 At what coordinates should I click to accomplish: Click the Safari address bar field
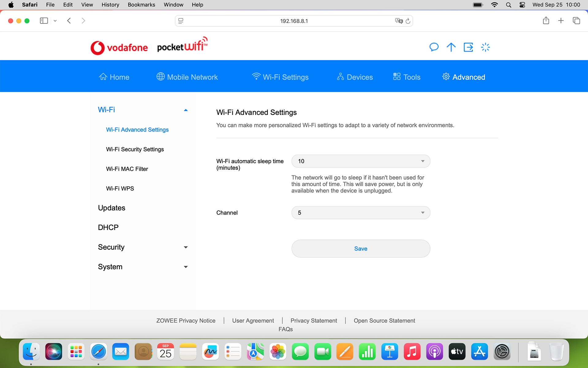(293, 21)
